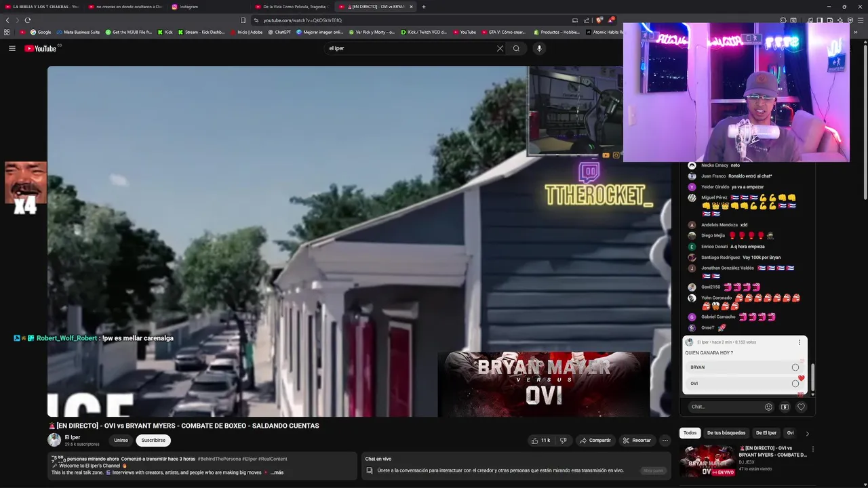Image resolution: width=868 pixels, height=488 pixels.
Task: Close the active OVI vs BRYANT tab
Action: click(x=411, y=7)
